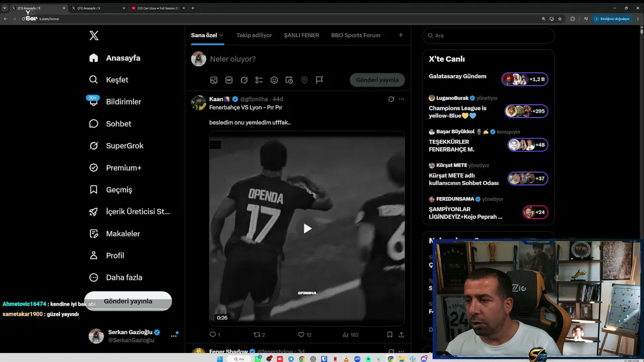
Task: Switch to the Takip ediliyor tab
Action: click(254, 35)
